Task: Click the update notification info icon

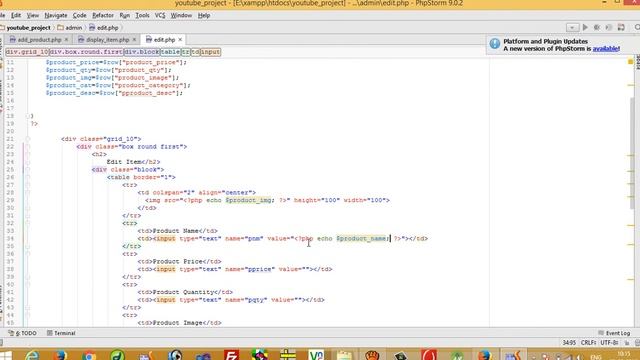Action: tap(495, 44)
